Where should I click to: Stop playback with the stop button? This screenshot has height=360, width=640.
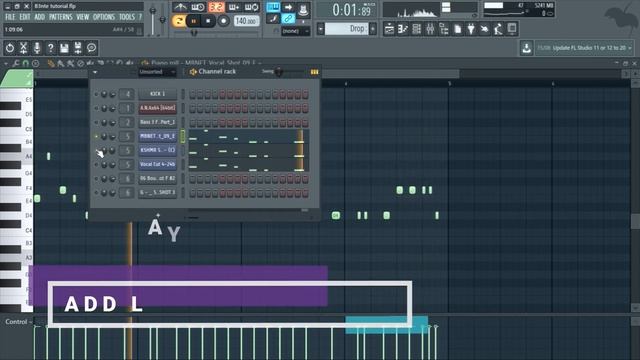(208, 21)
